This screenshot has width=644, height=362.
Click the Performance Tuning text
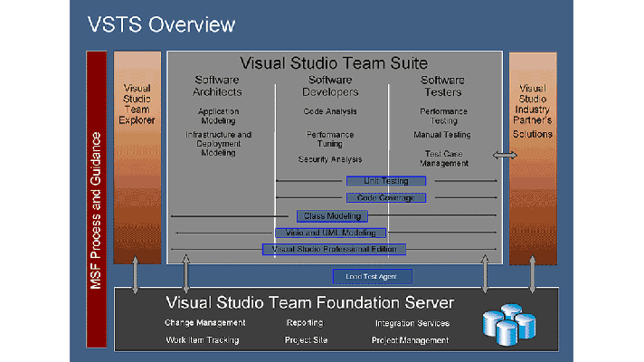[x=330, y=139]
